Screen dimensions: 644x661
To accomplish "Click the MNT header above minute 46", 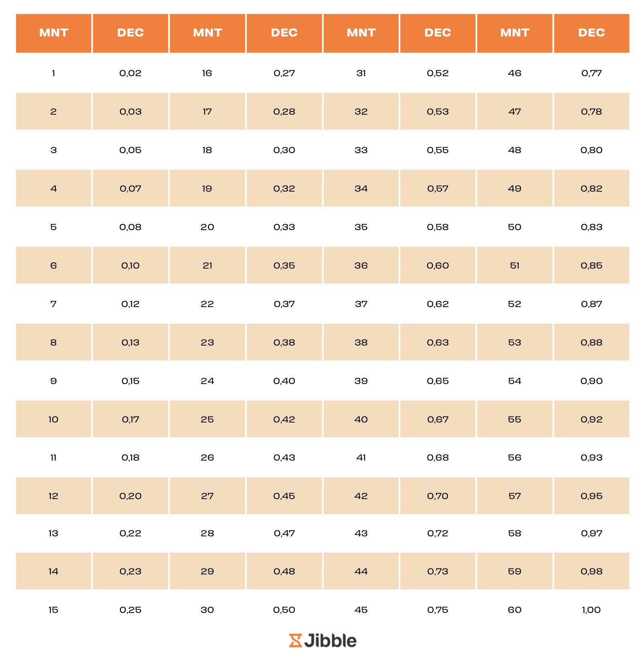I will point(514,33).
